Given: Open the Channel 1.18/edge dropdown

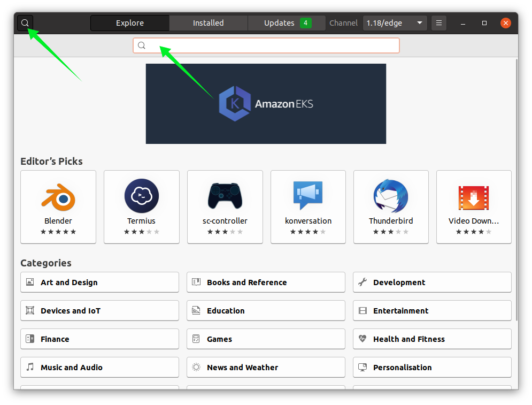Looking at the screenshot, I should (x=395, y=23).
